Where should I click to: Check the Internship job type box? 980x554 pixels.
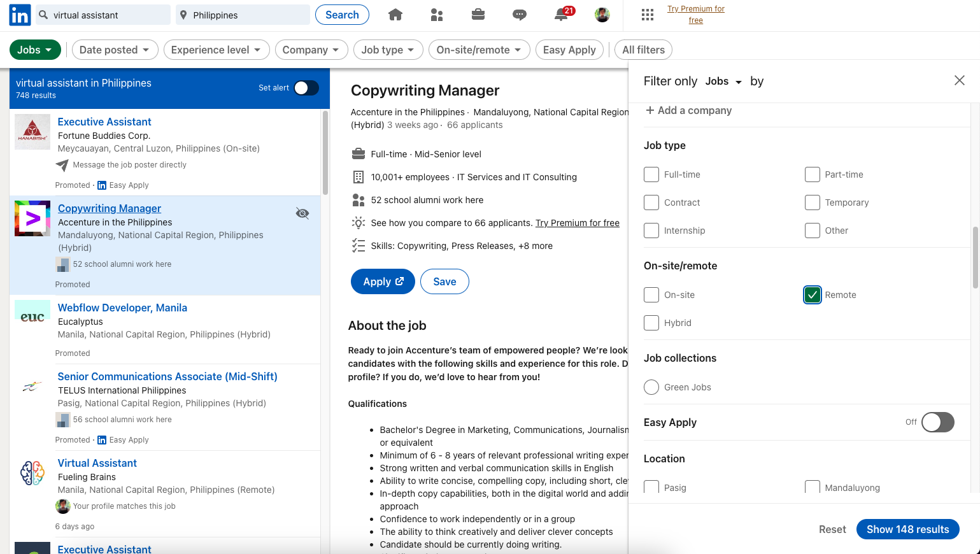pos(651,231)
